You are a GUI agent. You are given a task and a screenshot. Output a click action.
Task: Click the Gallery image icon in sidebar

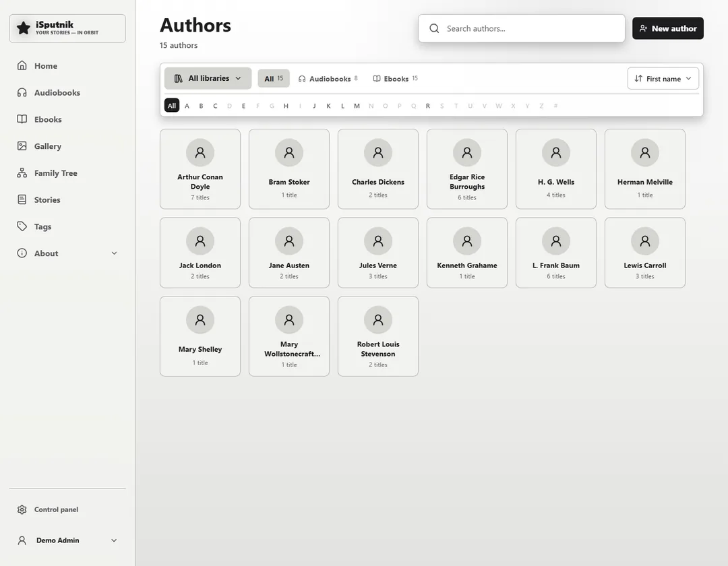(22, 146)
